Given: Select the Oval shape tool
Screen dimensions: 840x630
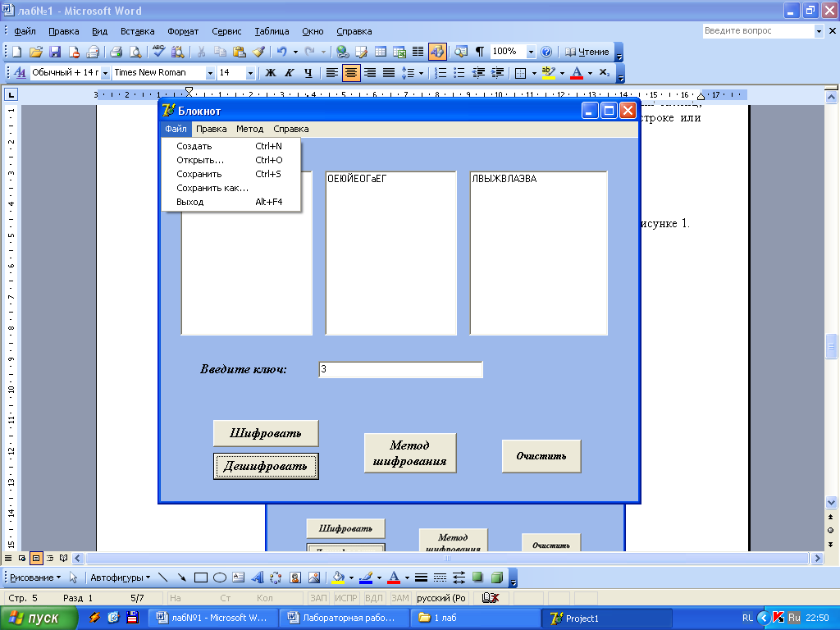Looking at the screenshot, I should 219,577.
